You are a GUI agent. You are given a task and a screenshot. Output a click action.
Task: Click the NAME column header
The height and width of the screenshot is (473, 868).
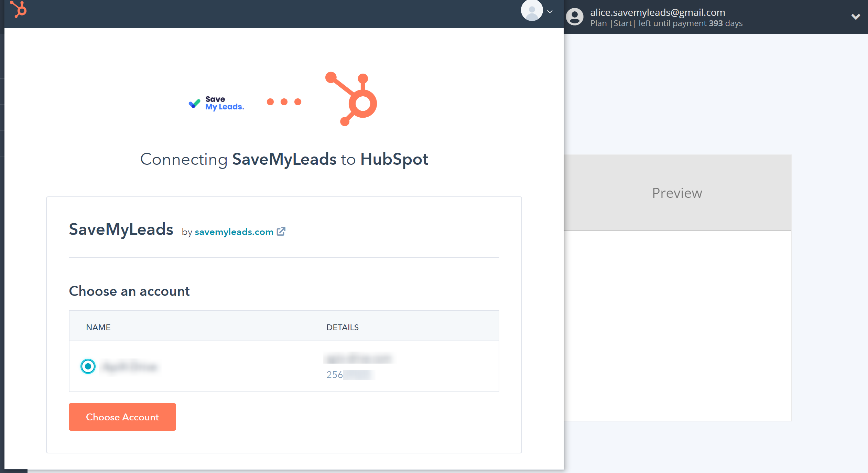pyautogui.click(x=98, y=327)
